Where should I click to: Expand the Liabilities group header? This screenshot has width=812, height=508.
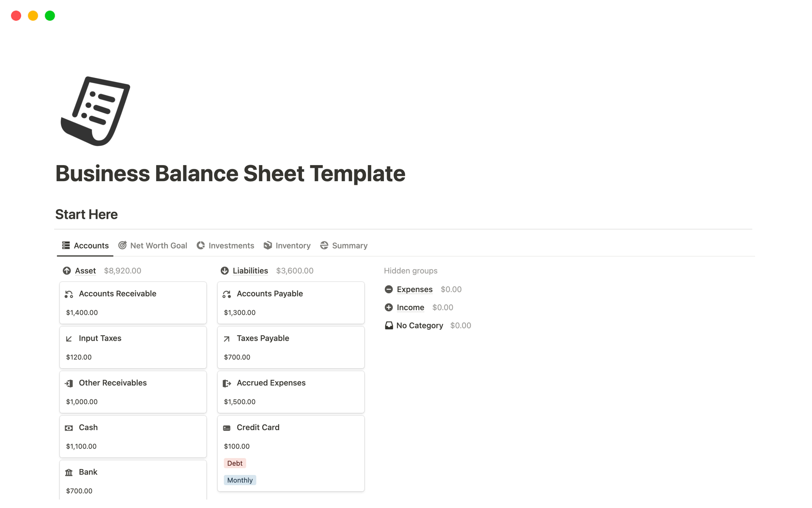(250, 271)
